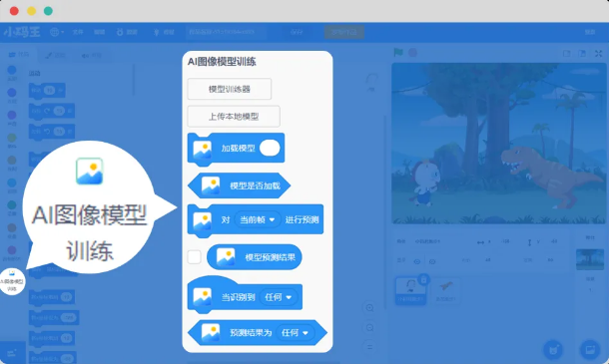Viewport: 609px width, 364px height.
Task: Open the globe language menu
Action: [57, 32]
